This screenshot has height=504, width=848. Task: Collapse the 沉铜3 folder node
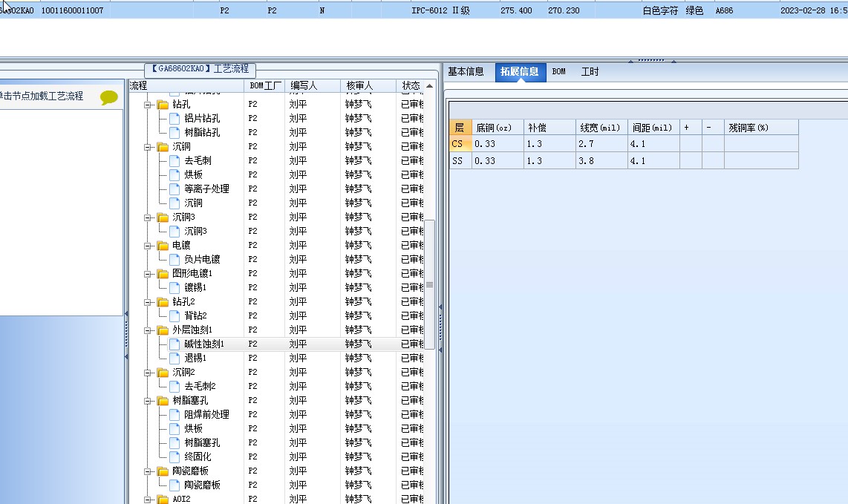tap(147, 217)
